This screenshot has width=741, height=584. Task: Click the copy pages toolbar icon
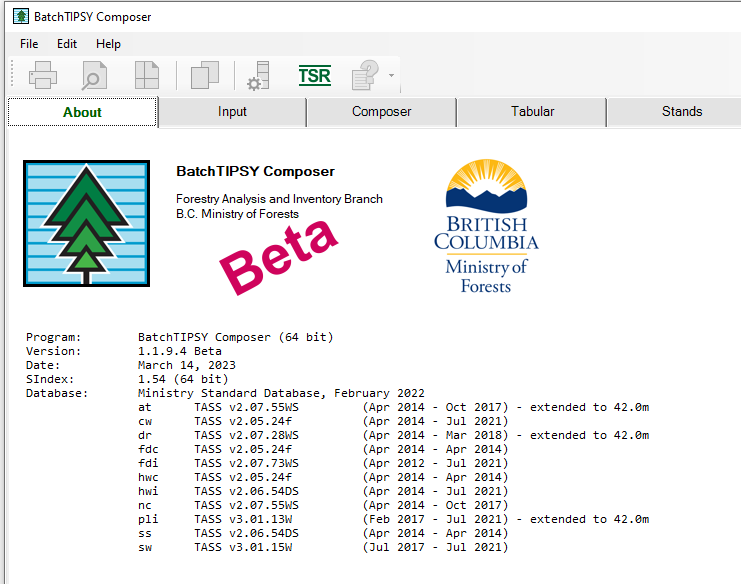tap(205, 75)
